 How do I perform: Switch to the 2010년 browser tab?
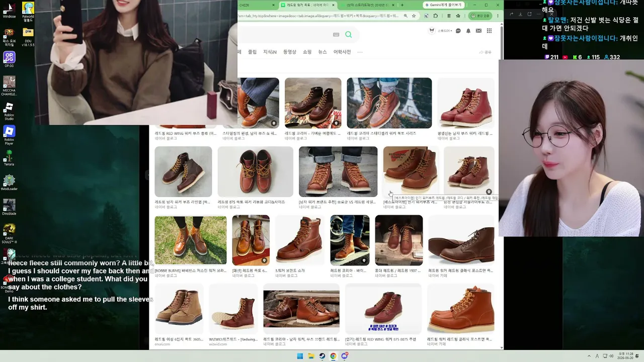(x=367, y=5)
